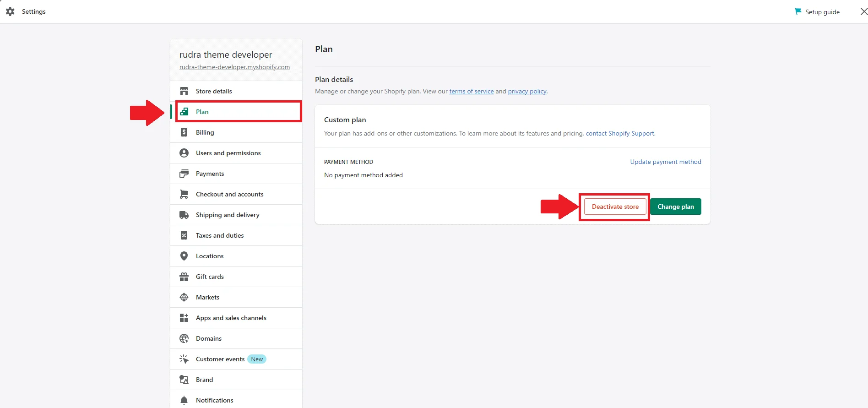Screen dimensions: 868x408
Task: Click the green Change plan button
Action: point(676,207)
